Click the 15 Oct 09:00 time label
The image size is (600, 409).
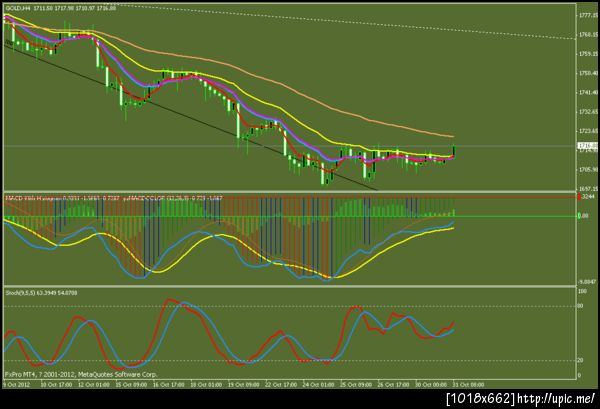pyautogui.click(x=131, y=385)
